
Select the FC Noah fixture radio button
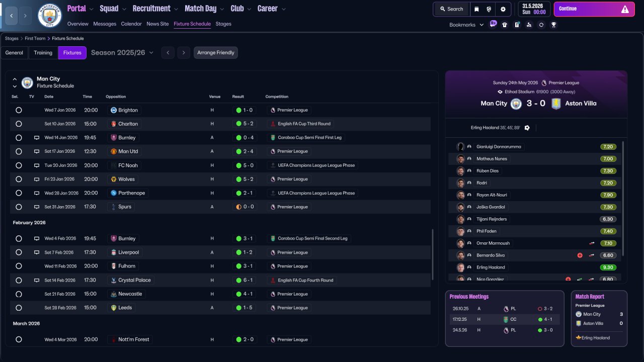pyautogui.click(x=19, y=165)
